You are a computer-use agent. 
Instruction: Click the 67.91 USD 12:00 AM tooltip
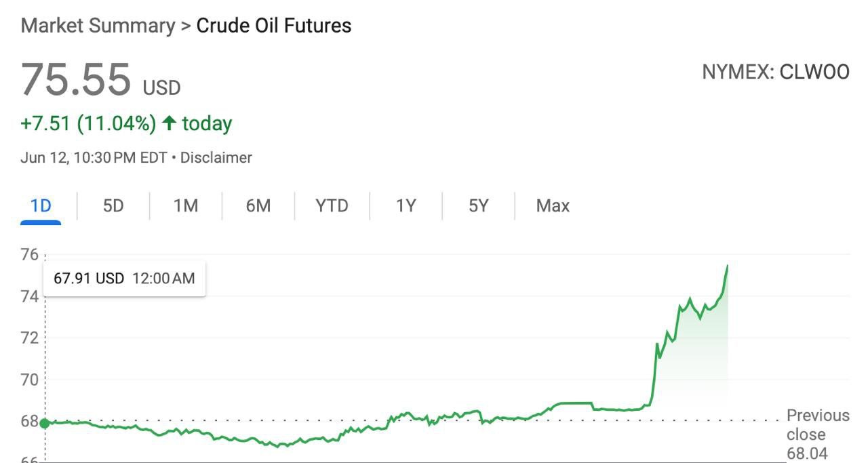coord(124,278)
